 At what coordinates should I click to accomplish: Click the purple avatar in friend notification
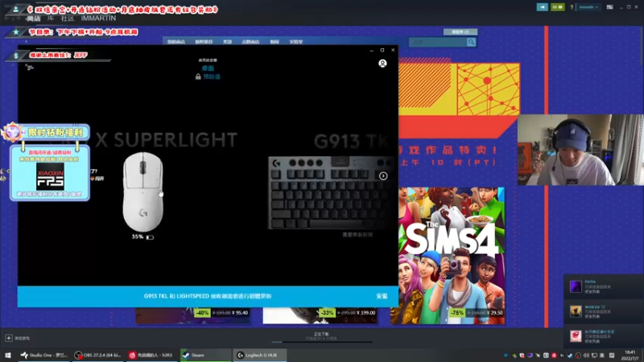(x=576, y=286)
